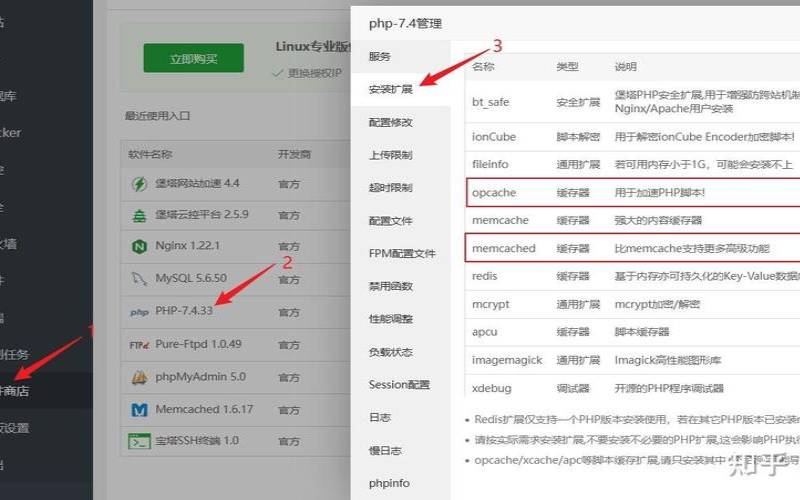
Task: Click the fileinfo extension name
Action: click(x=490, y=164)
